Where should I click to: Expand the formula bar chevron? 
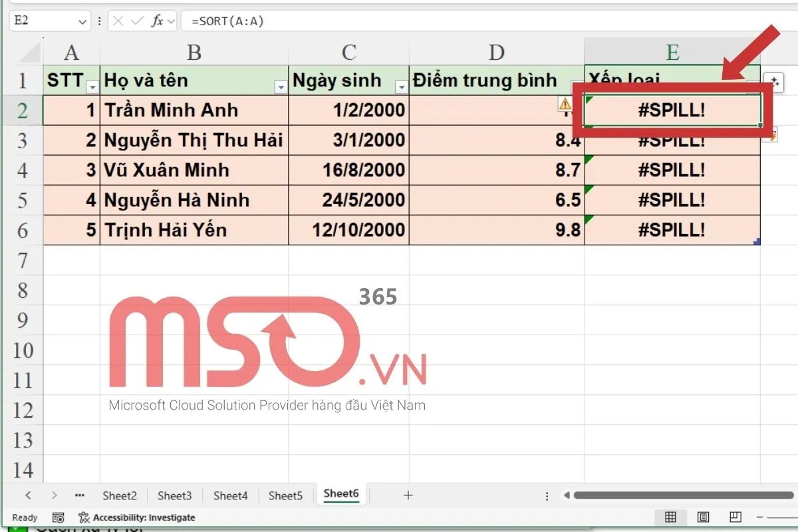coord(172,20)
